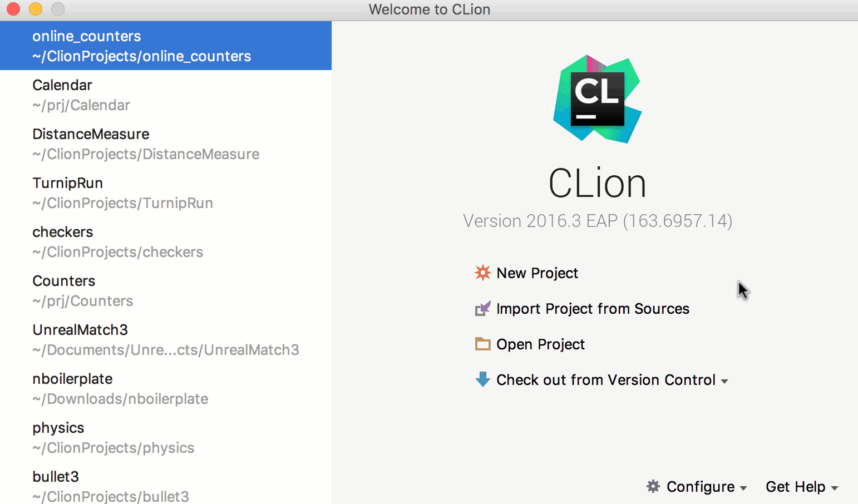Viewport: 858px width, 504px height.
Task: Select Import Project from Sources
Action: coord(593,309)
